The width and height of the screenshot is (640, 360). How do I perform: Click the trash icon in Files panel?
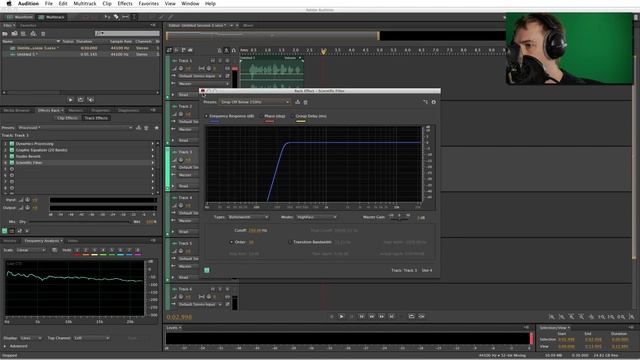43,33
